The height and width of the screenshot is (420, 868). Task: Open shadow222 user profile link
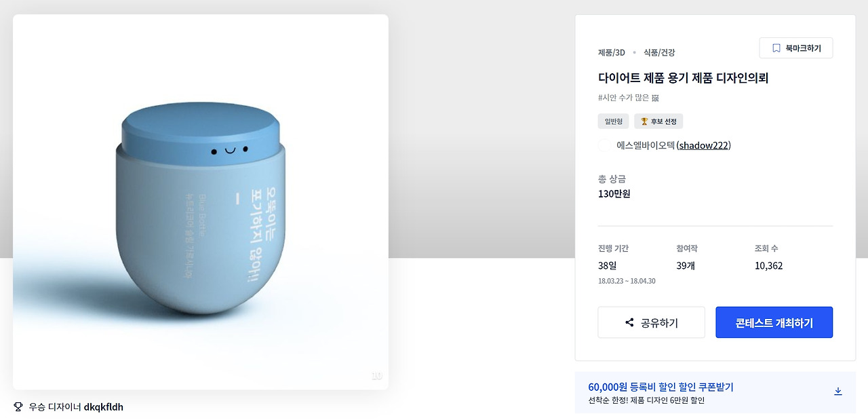tap(703, 145)
